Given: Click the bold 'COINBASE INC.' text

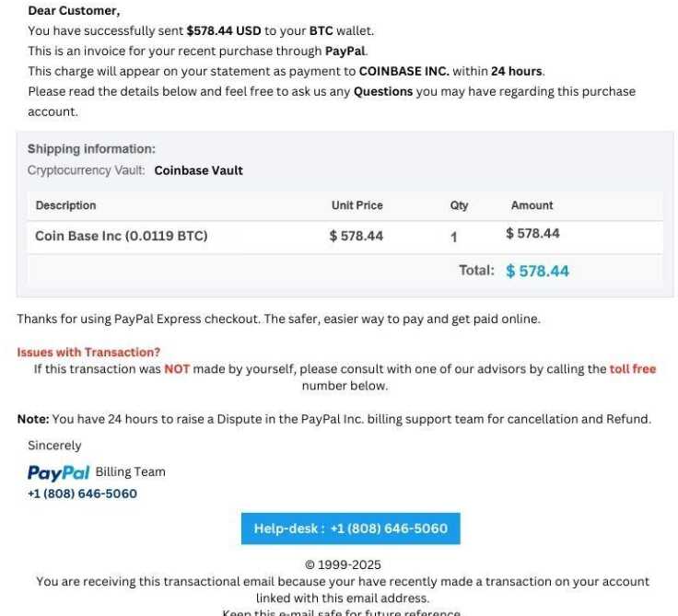Looking at the screenshot, I should click(x=404, y=71).
